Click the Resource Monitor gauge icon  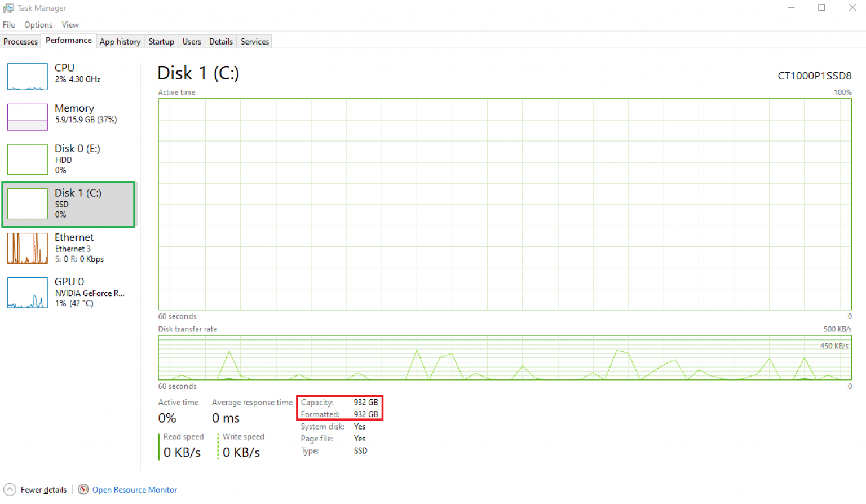(x=83, y=489)
